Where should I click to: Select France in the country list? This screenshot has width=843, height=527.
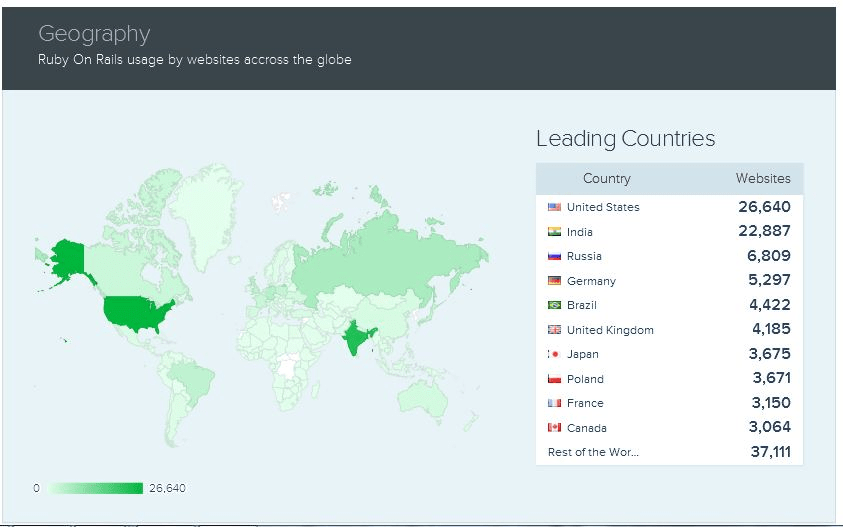[x=585, y=403]
